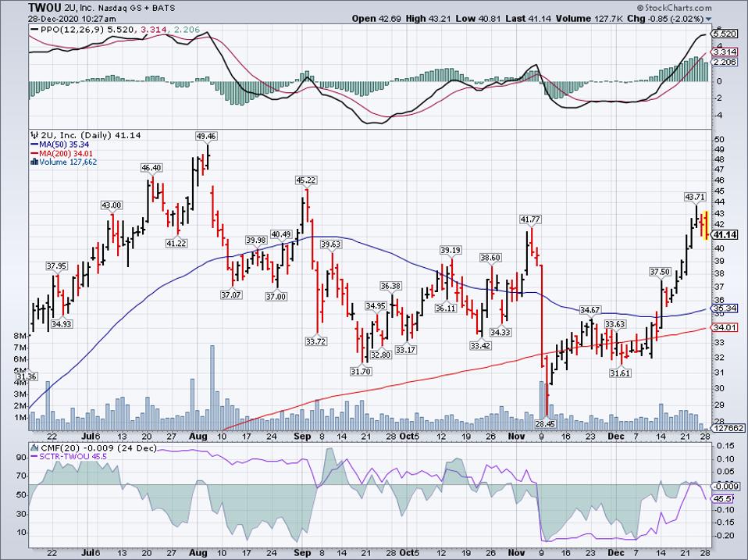Click the blue MA(50) legend line marker
The height and width of the screenshot is (560, 748).
tap(34, 144)
